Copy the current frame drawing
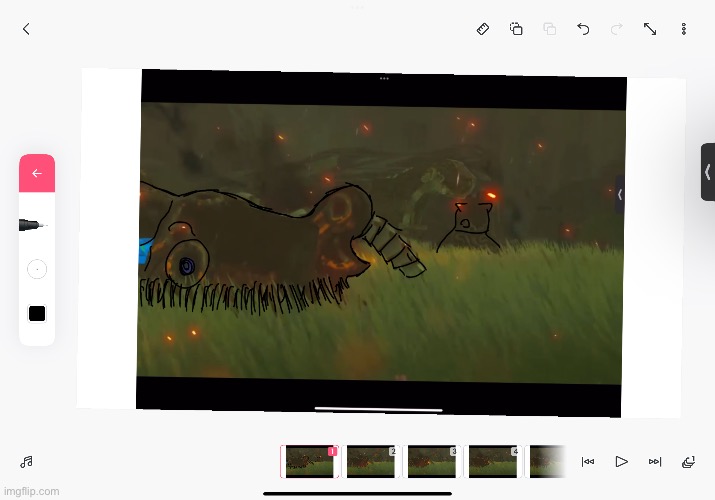 516,29
